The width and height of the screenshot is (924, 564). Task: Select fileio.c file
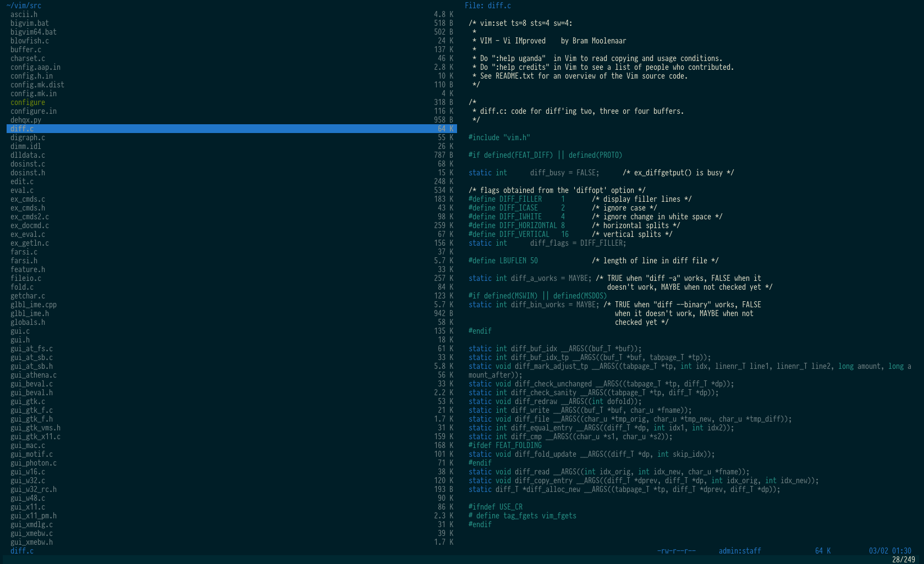click(x=232, y=278)
